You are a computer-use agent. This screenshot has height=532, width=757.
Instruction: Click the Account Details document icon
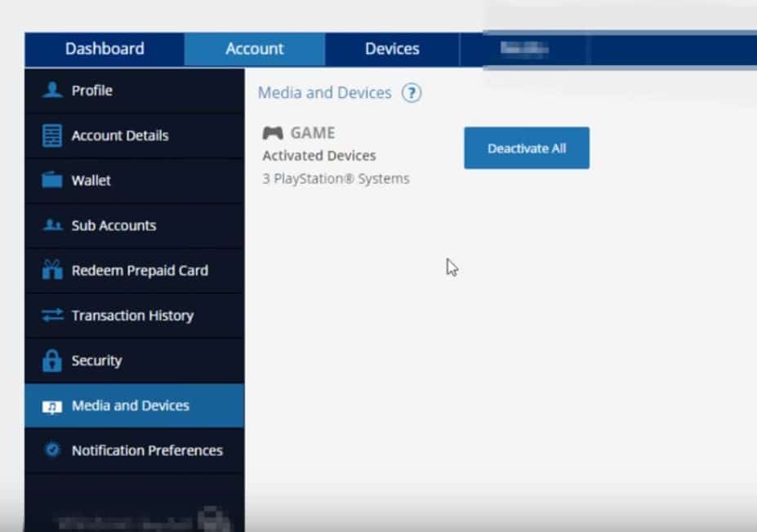click(52, 135)
